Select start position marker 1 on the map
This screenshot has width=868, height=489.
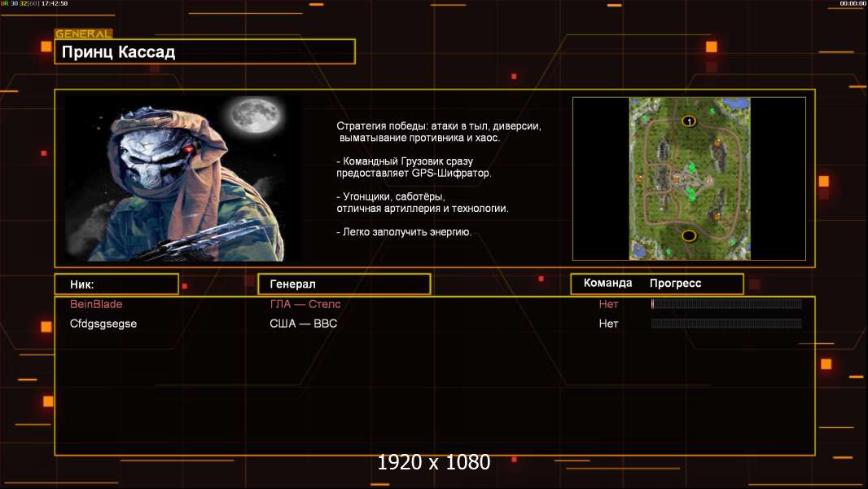(x=689, y=121)
